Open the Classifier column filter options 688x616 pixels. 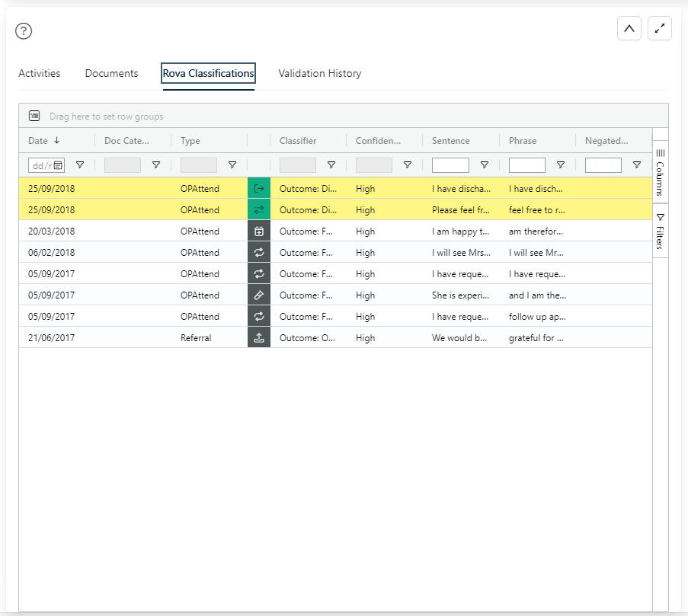click(331, 165)
